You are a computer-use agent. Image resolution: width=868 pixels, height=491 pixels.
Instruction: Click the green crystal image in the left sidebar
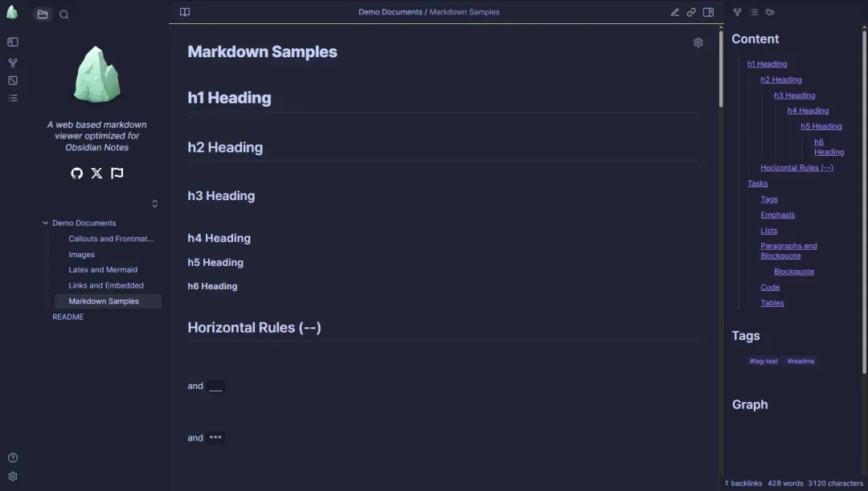pyautogui.click(x=97, y=75)
